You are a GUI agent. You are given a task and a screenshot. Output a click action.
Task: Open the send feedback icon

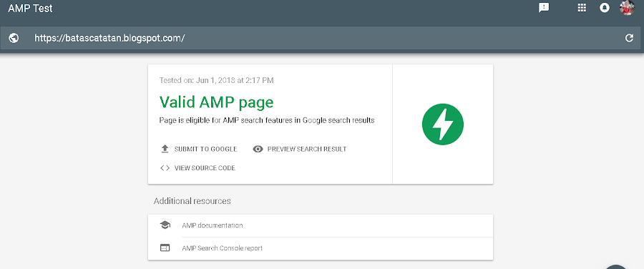tap(544, 8)
